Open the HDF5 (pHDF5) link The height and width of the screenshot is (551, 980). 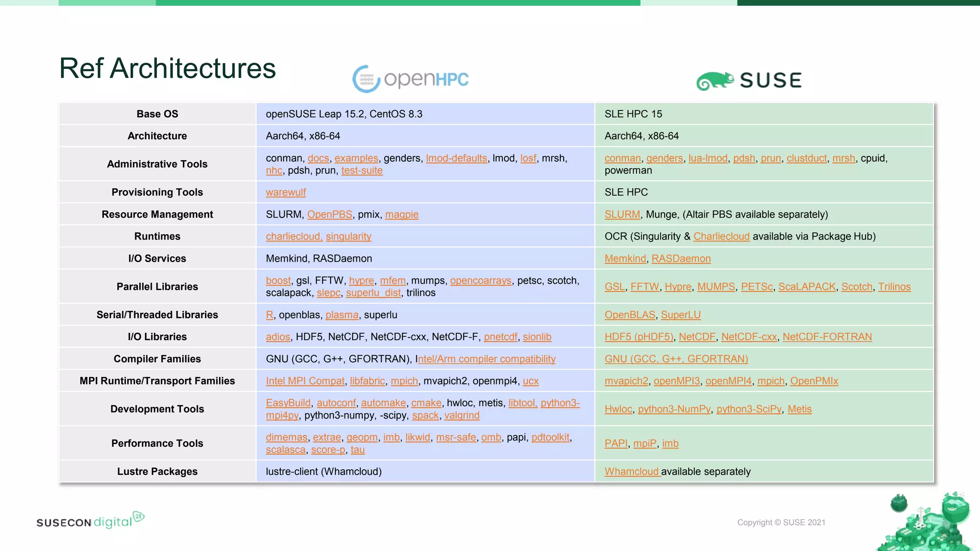639,337
